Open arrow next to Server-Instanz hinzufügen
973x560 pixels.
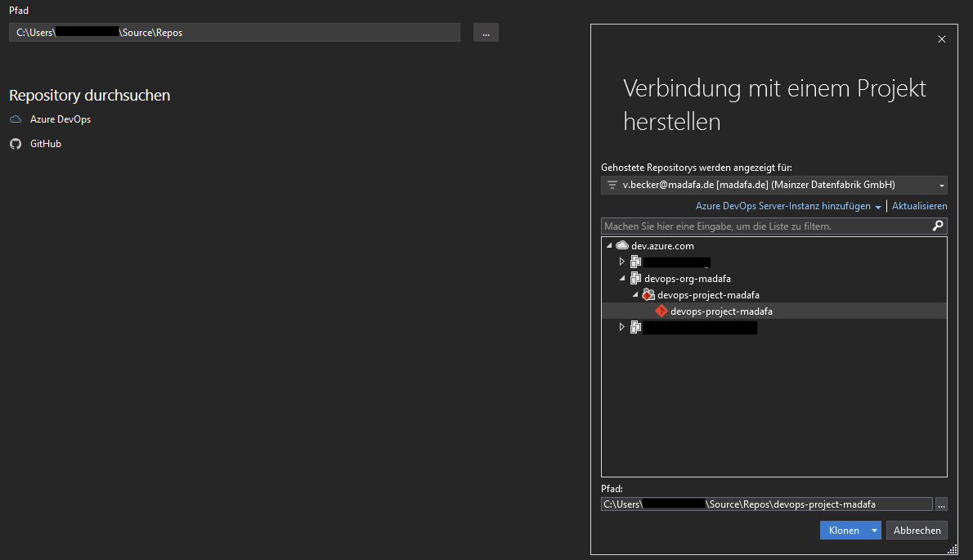click(x=878, y=207)
